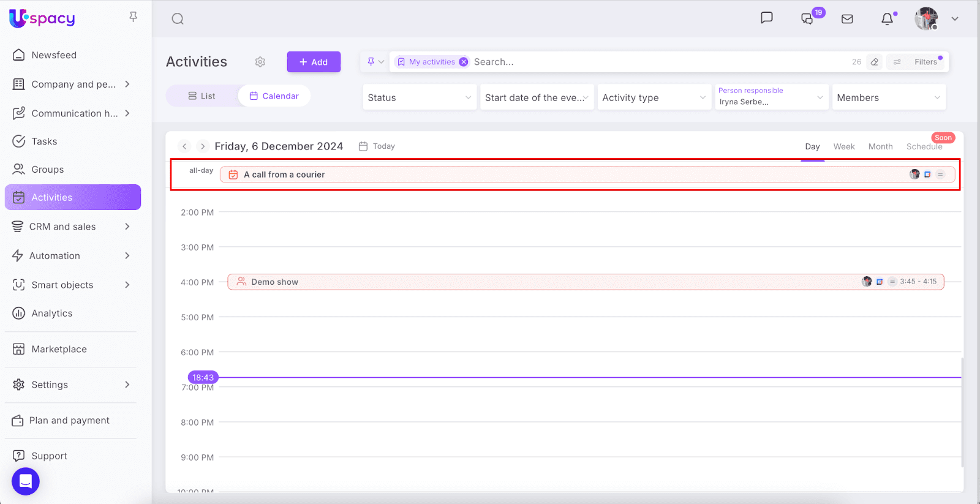Click the Add activity button
Screen dimensions: 980x504
[x=314, y=62]
